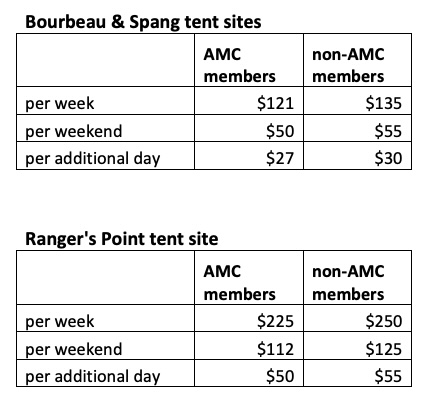Click AMC members header in first table

click(239, 65)
